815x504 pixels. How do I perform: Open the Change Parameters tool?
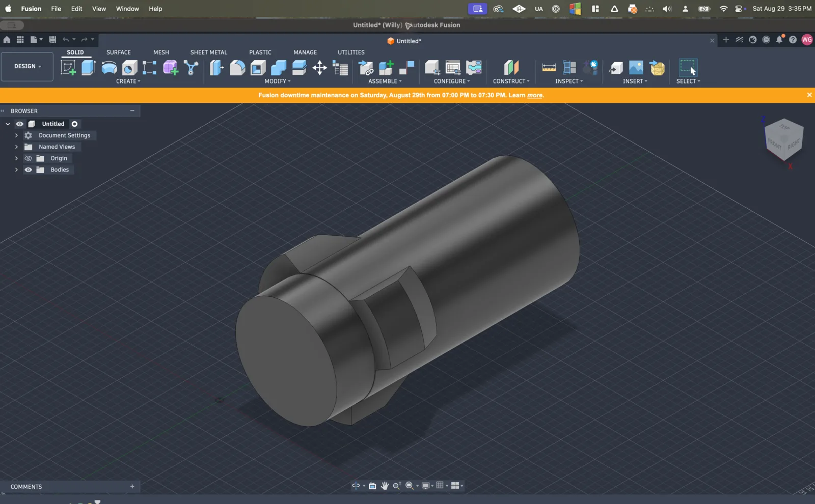(340, 68)
